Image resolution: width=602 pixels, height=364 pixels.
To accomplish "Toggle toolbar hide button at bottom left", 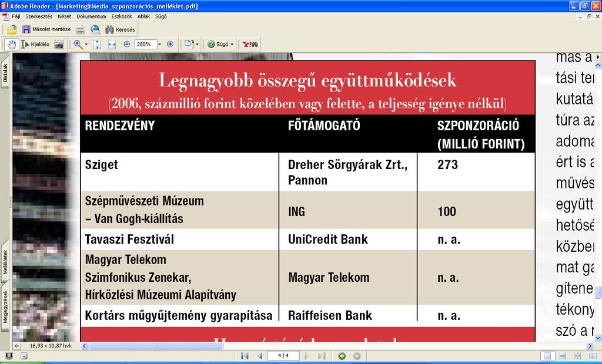I will click(x=24, y=356).
